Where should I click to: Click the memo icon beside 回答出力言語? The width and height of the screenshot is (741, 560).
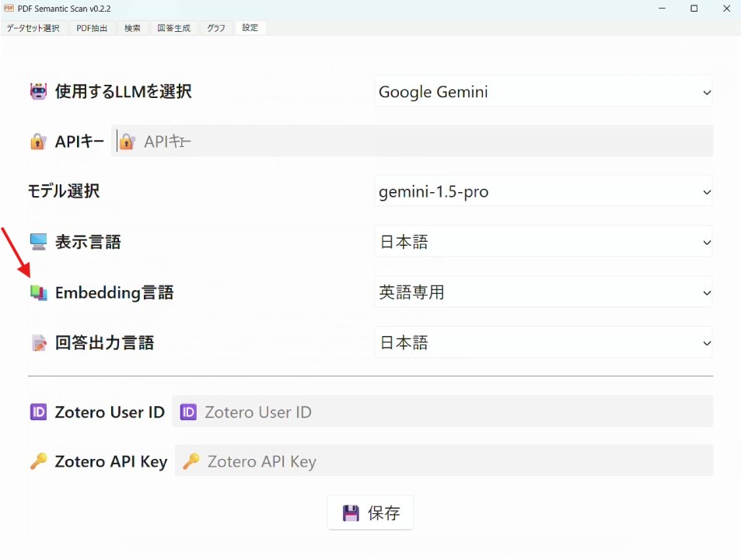[38, 343]
